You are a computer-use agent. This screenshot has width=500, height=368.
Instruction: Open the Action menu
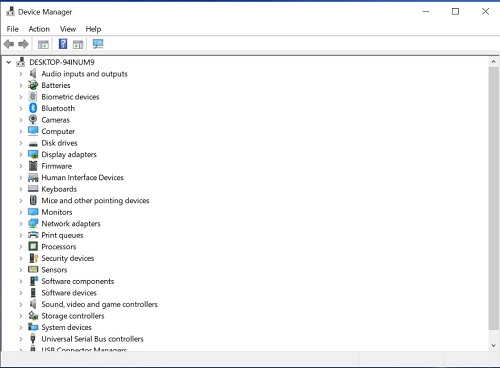coord(39,29)
